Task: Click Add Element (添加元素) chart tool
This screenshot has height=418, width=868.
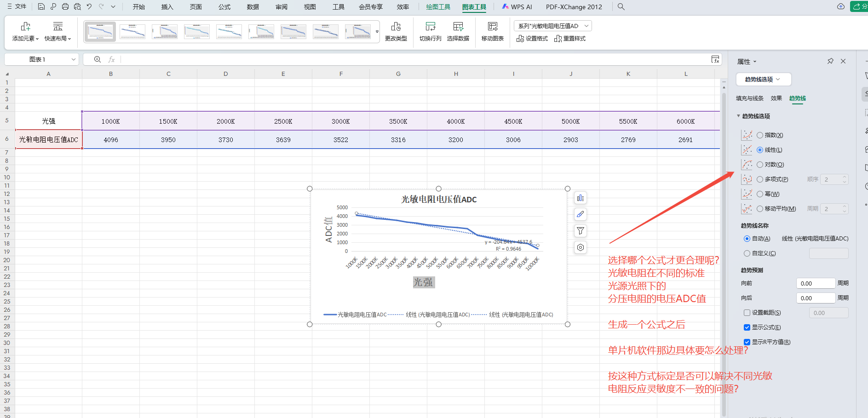Action: click(x=25, y=31)
